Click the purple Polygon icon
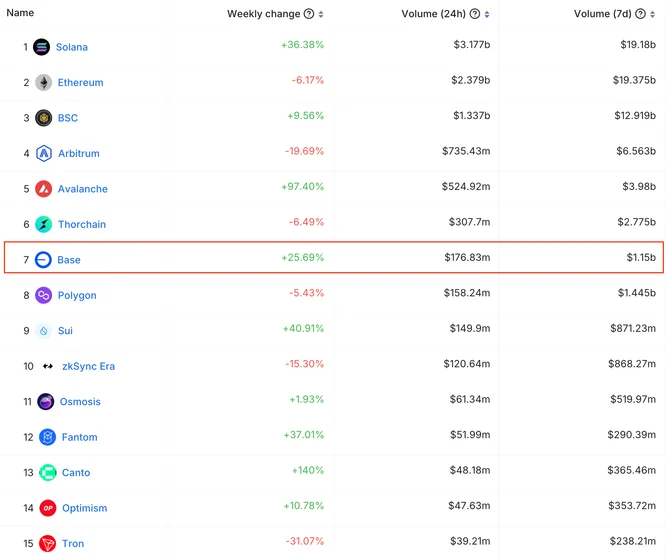 click(43, 295)
